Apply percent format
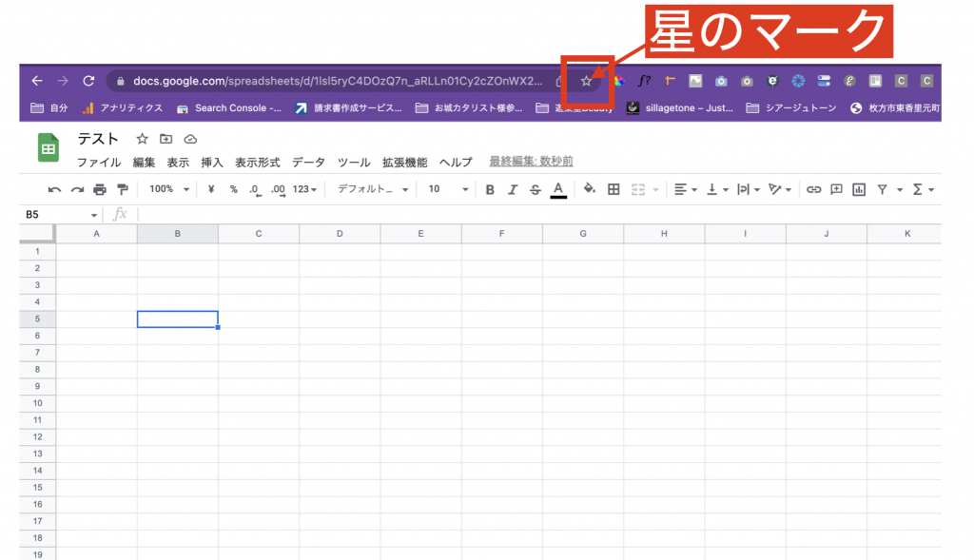Image resolution: width=974 pixels, height=560 pixels. tap(234, 189)
